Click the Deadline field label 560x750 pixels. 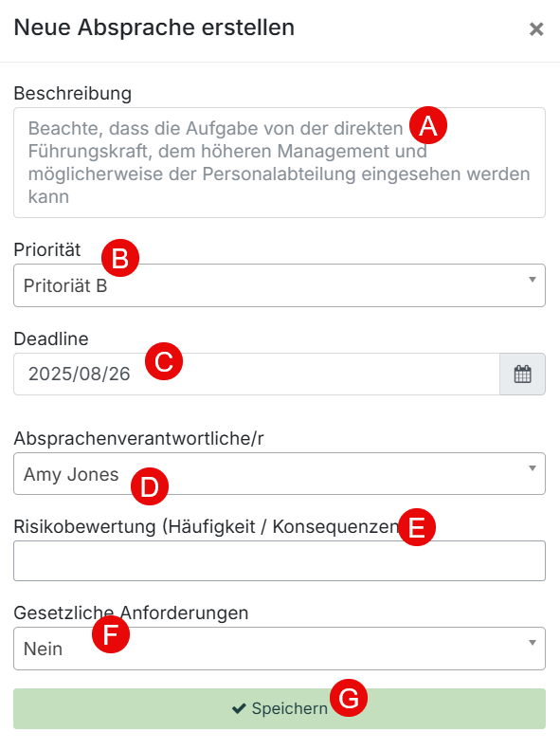(51, 338)
